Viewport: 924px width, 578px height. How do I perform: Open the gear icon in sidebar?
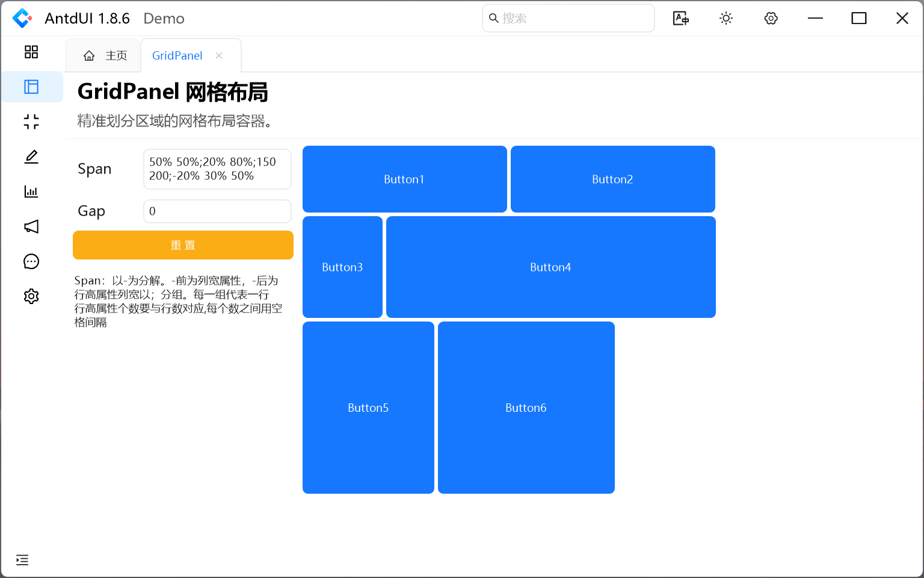pyautogui.click(x=31, y=296)
